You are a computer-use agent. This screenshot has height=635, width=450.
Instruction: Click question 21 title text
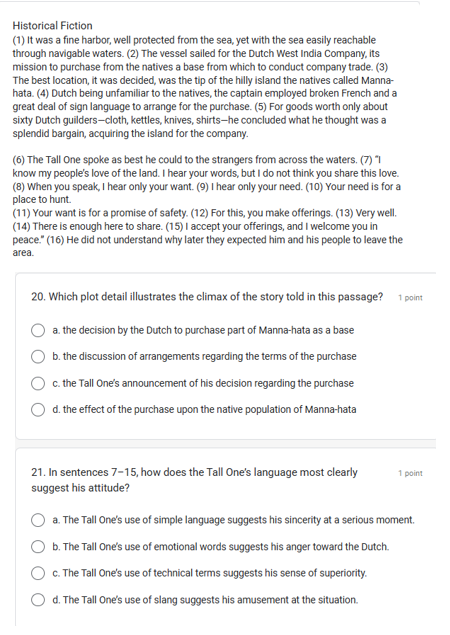coord(194,480)
